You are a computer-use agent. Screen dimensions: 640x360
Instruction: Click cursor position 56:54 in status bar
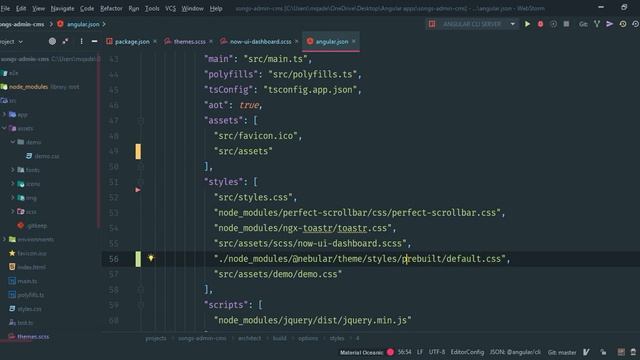404,352
